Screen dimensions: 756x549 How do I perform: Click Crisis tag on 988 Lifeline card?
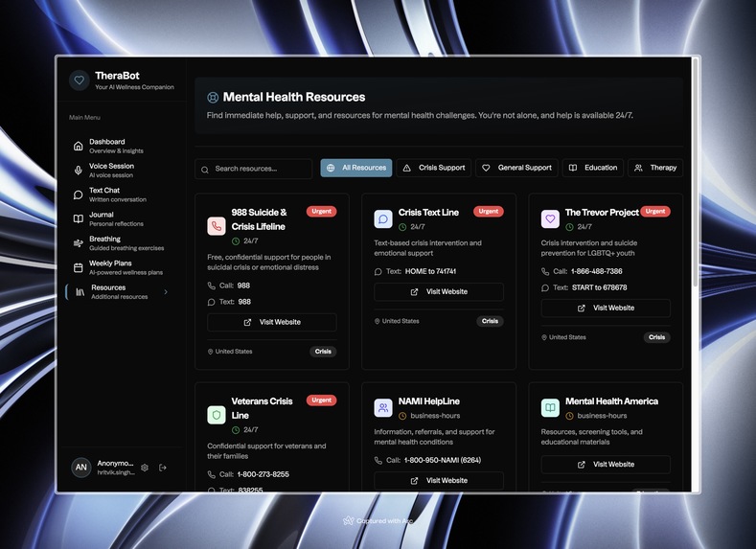[323, 352]
